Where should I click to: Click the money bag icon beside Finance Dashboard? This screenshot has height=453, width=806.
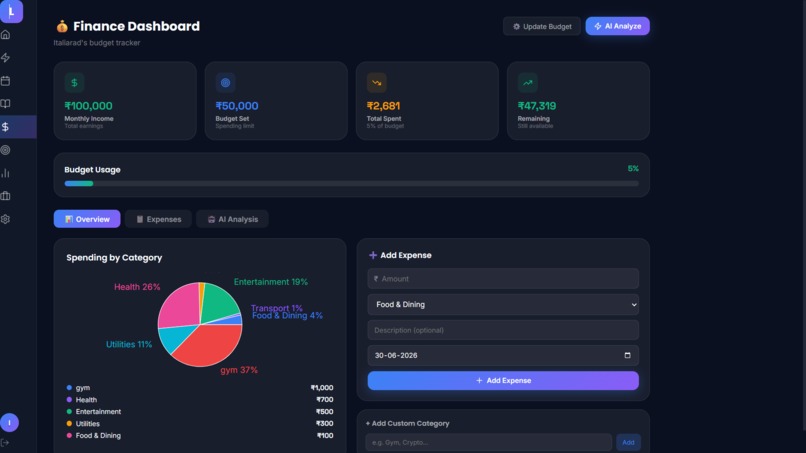pos(62,26)
